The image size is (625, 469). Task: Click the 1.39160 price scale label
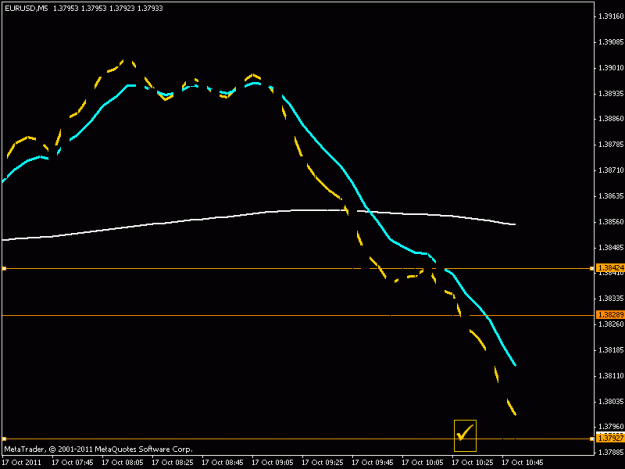[611, 16]
